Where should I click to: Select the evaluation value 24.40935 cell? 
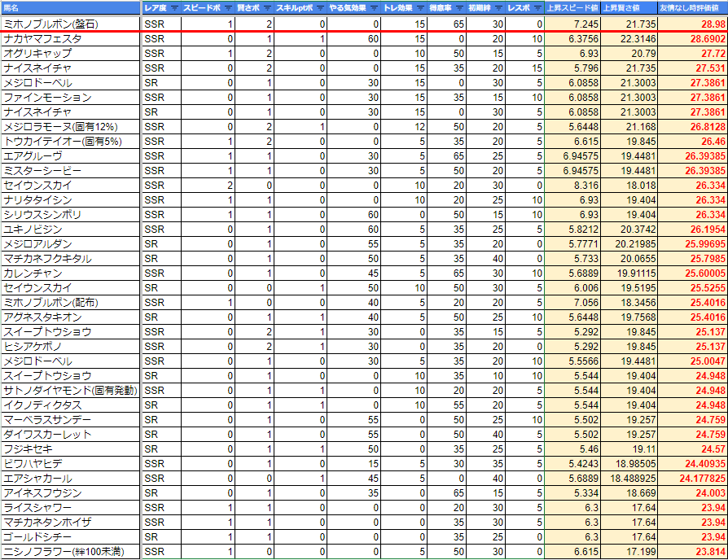click(x=693, y=464)
